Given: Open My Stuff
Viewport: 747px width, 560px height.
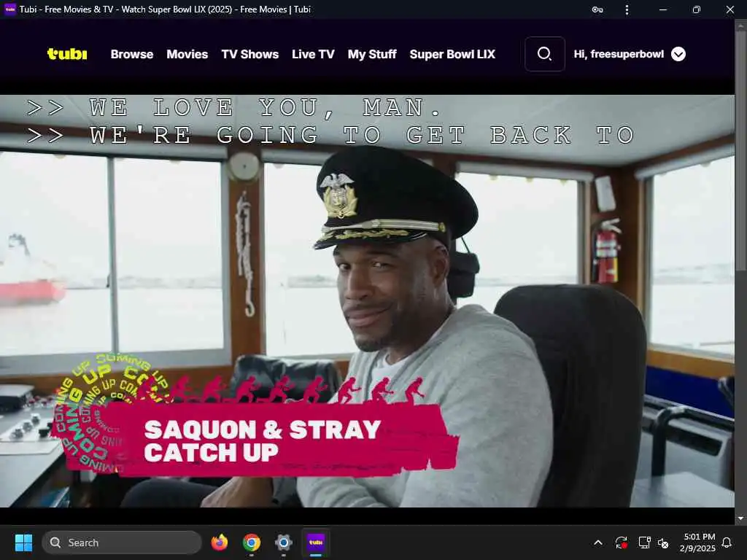Looking at the screenshot, I should point(372,54).
